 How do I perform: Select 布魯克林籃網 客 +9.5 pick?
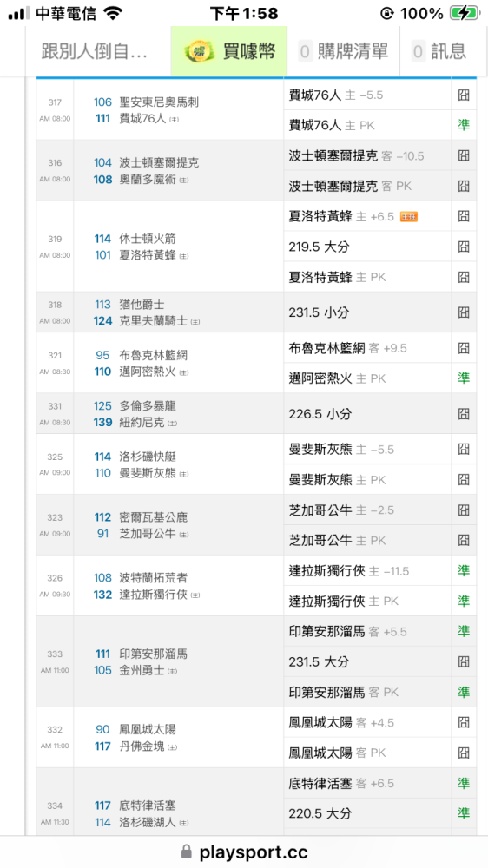point(368,348)
